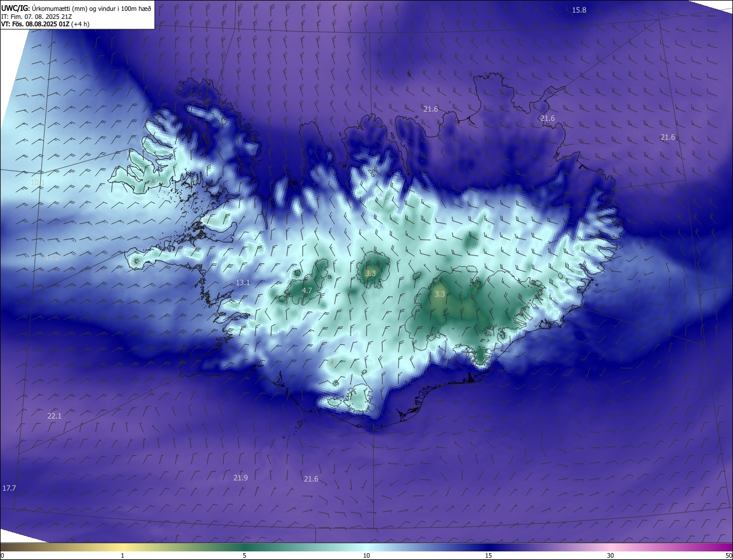Viewport: 733px width, 560px height.
Task: Click the 3.3 label on Hofsjökull glacier
Action: [x=371, y=274]
